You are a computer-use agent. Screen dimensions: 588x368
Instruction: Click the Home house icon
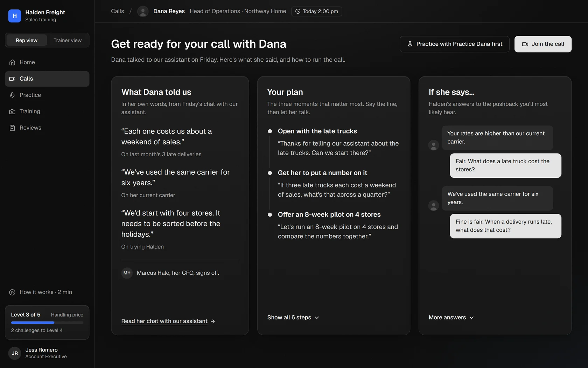[x=12, y=62]
